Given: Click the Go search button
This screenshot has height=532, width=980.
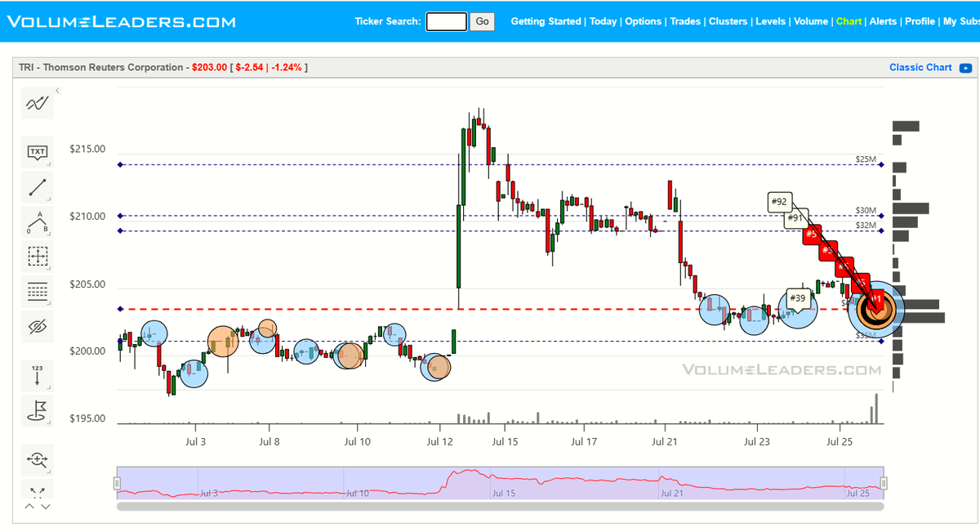Looking at the screenshot, I should [x=483, y=21].
